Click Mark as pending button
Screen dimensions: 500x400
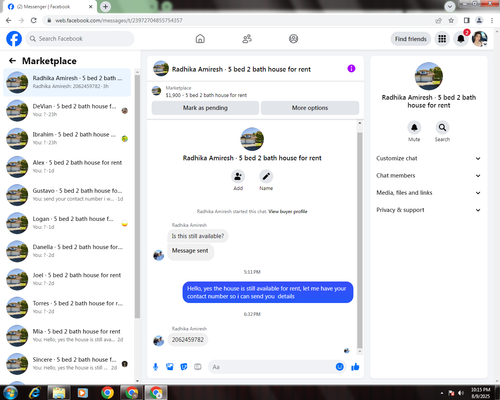(205, 108)
